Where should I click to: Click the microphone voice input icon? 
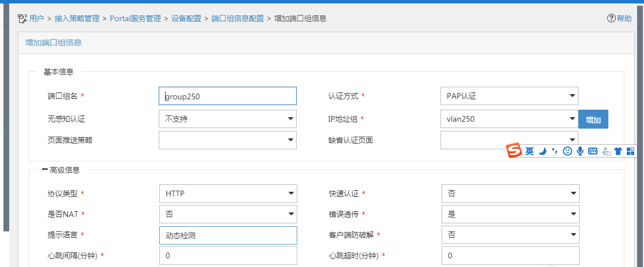tap(580, 151)
